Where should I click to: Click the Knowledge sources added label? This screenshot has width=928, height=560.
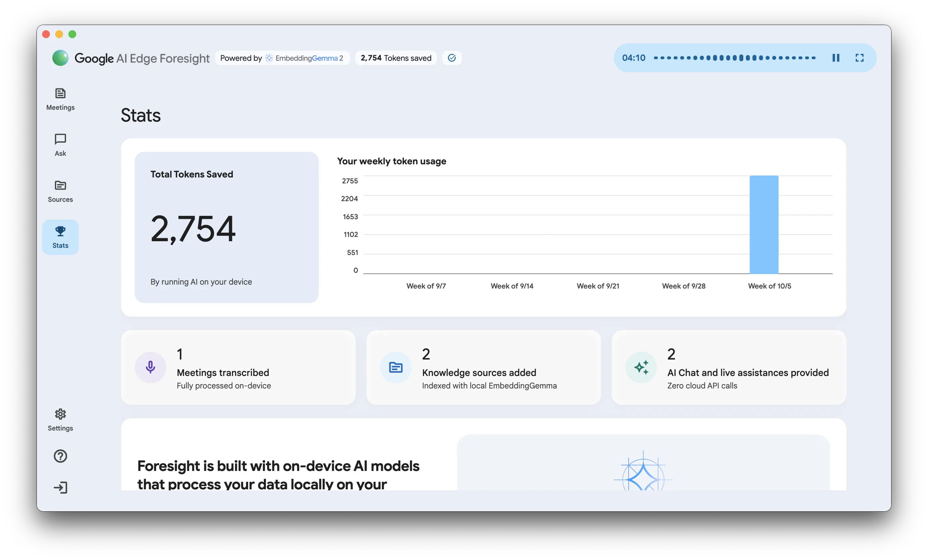(x=479, y=372)
